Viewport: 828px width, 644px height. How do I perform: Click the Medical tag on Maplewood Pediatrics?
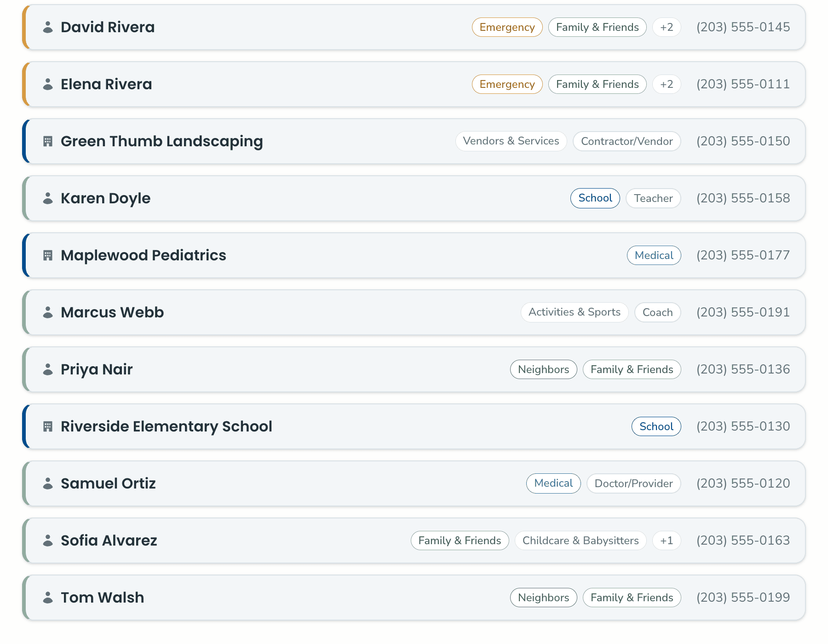654,255
